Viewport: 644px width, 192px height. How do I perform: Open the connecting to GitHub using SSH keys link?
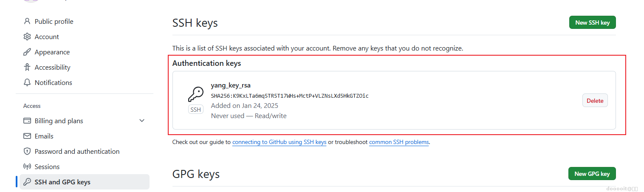(279, 142)
